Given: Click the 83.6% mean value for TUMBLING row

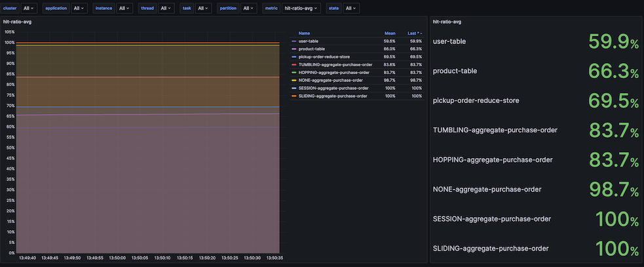Looking at the screenshot, I should pos(390,64).
